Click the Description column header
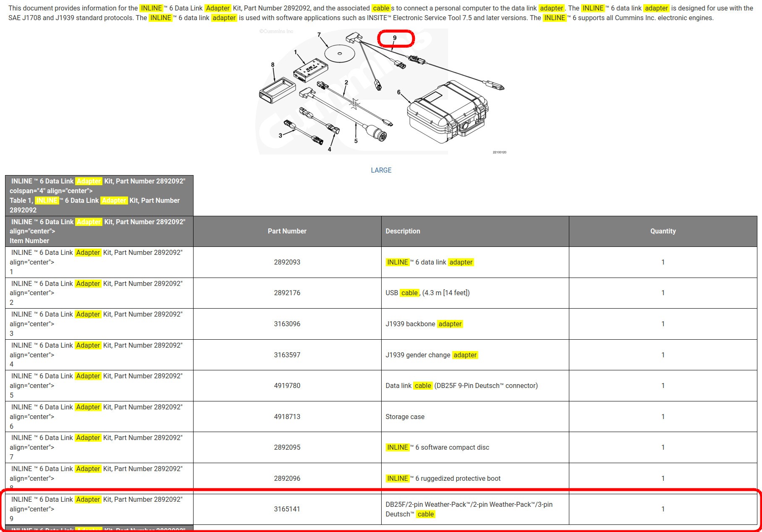762x532 pixels. point(475,231)
